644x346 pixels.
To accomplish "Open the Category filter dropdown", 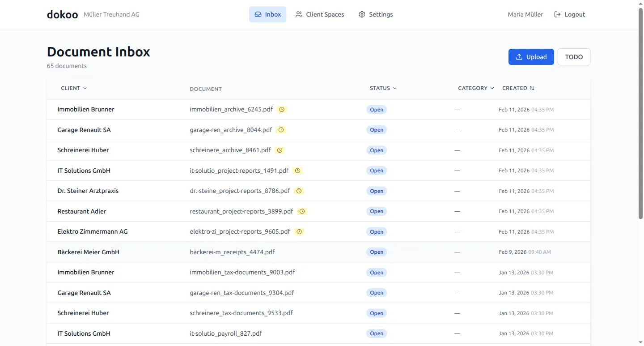I will tap(476, 88).
